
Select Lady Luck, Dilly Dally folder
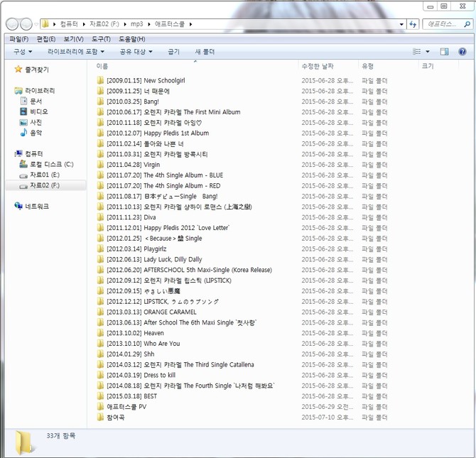click(154, 259)
